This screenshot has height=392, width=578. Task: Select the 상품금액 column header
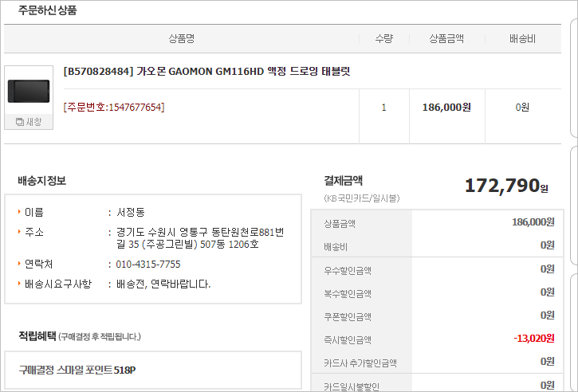tap(446, 39)
